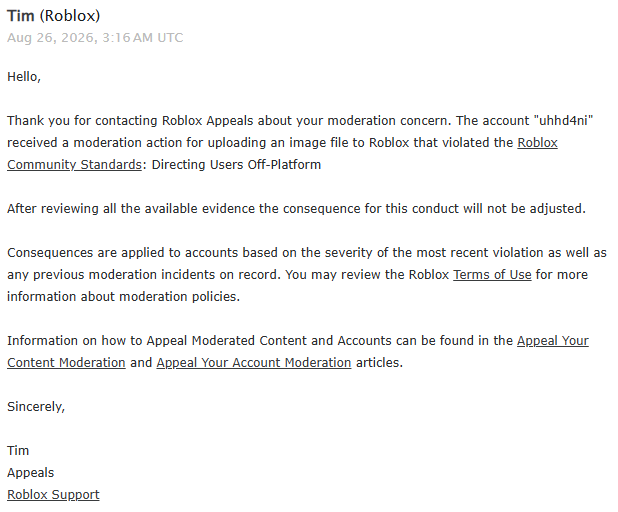
Task: Open the Appeal Your Account Moderation article
Action: pos(254,362)
